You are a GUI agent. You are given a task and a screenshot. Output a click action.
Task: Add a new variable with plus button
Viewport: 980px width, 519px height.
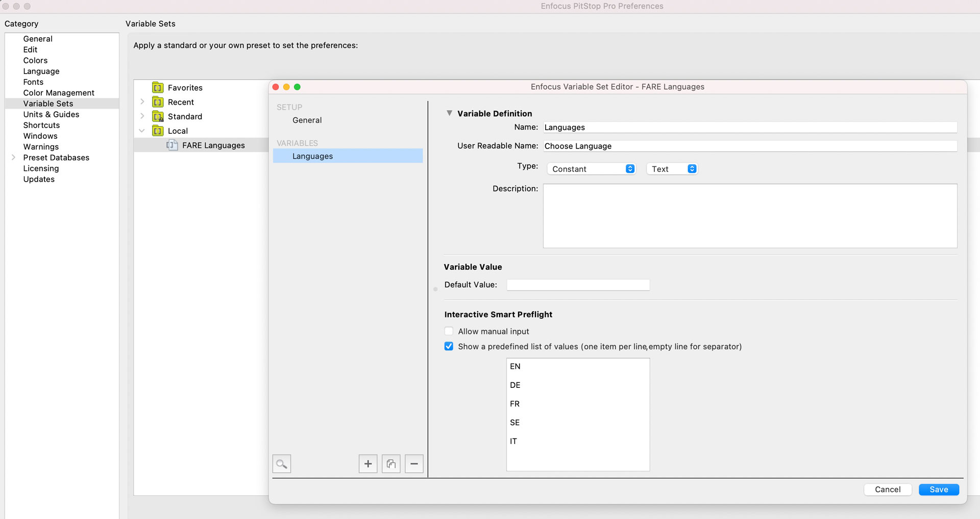click(368, 464)
